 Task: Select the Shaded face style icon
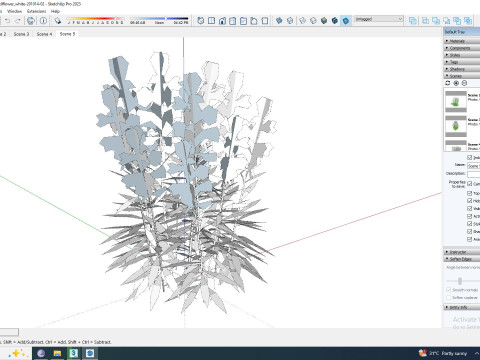(x=324, y=21)
